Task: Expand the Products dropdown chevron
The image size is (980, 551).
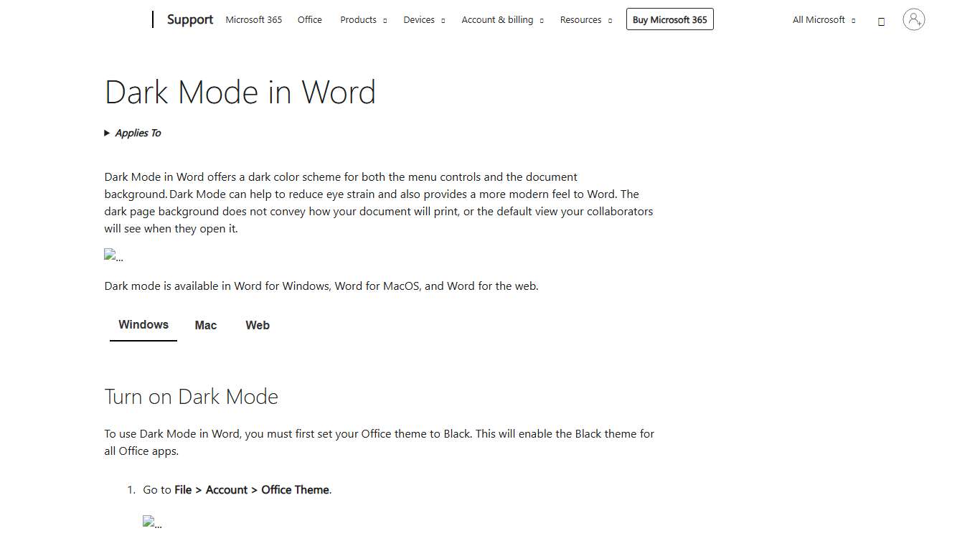Action: pyautogui.click(x=385, y=21)
